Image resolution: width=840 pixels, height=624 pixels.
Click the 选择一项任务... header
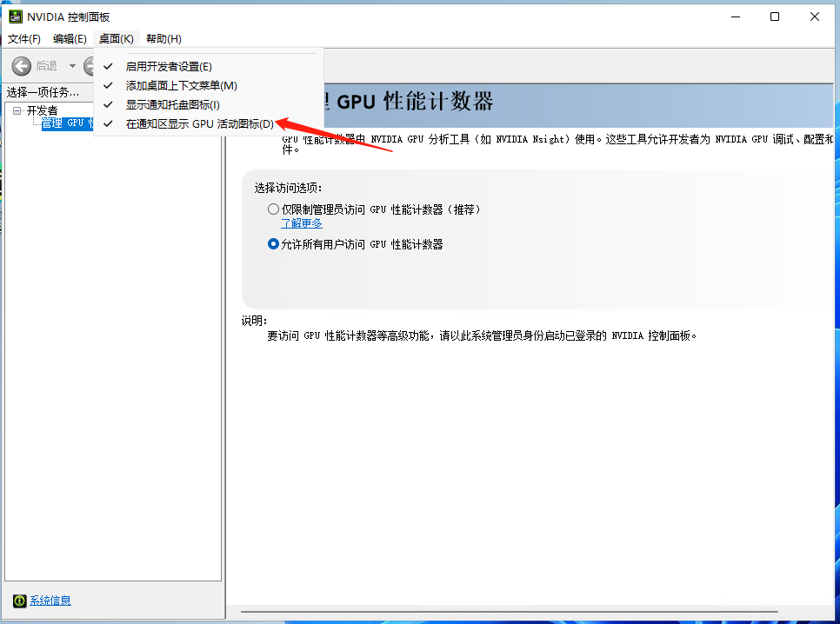43,92
